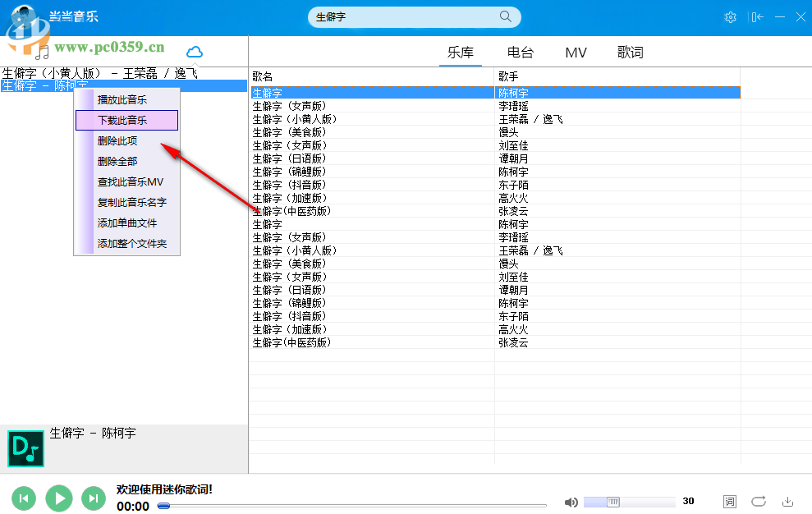
Task: Click the previous track button
Action: [x=23, y=498]
